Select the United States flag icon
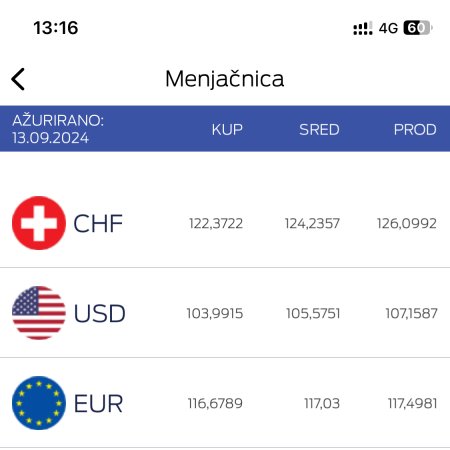Viewport: 450px width, 450px height. (x=39, y=313)
